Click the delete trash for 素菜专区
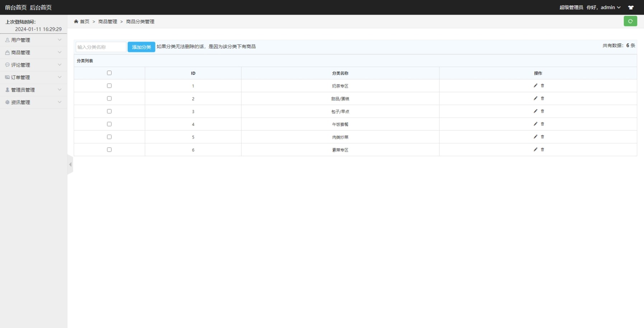 (542, 149)
